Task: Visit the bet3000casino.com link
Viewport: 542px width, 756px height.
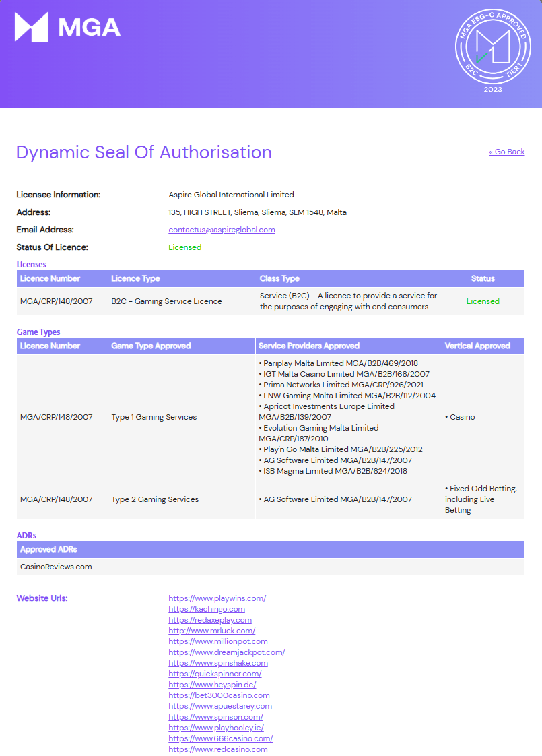Action: click(219, 695)
